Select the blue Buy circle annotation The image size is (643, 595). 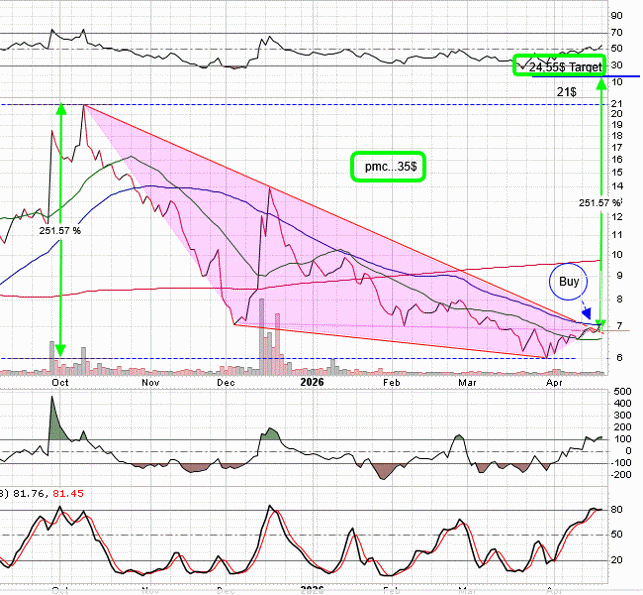566,281
